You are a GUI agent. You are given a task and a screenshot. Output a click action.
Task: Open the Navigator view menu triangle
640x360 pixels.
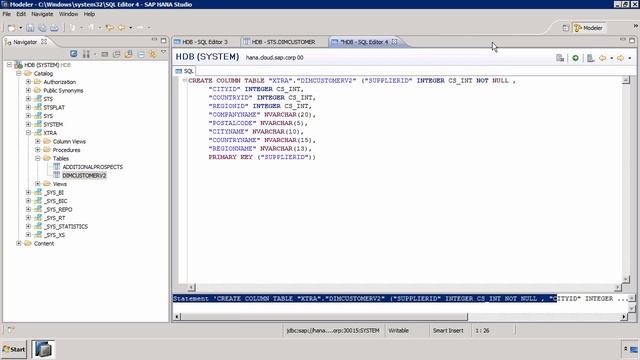[x=164, y=52]
